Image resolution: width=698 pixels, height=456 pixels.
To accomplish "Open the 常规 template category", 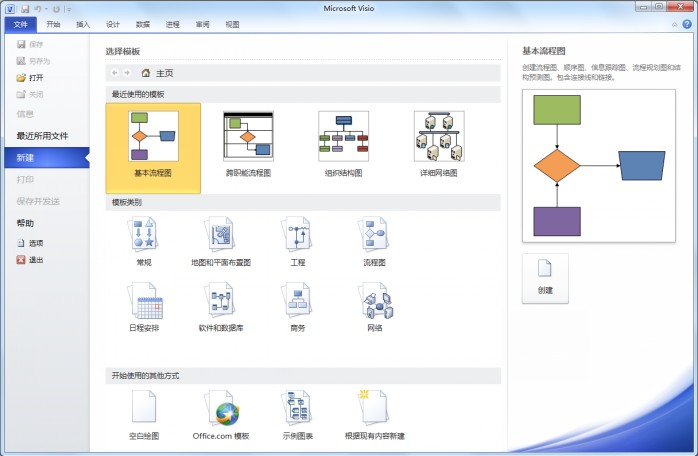I will [x=144, y=241].
